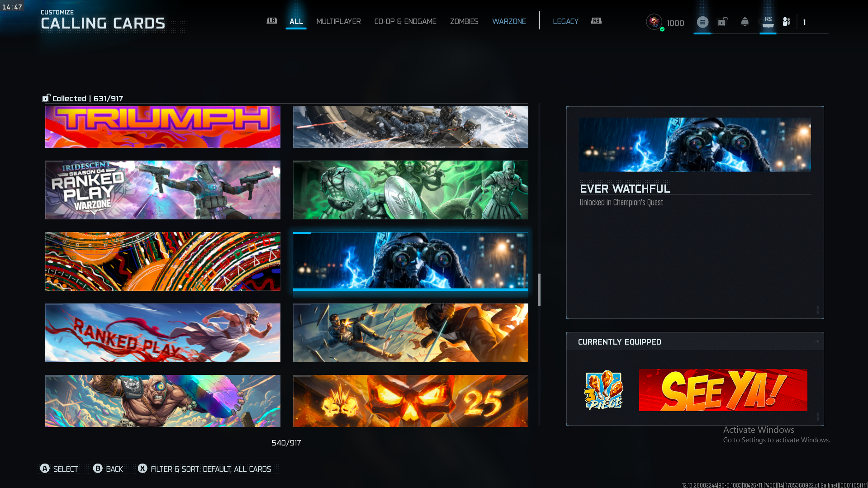Screen dimensions: 868x488
Task: Select the highlighted binoculars lightning calling card
Action: tap(411, 261)
